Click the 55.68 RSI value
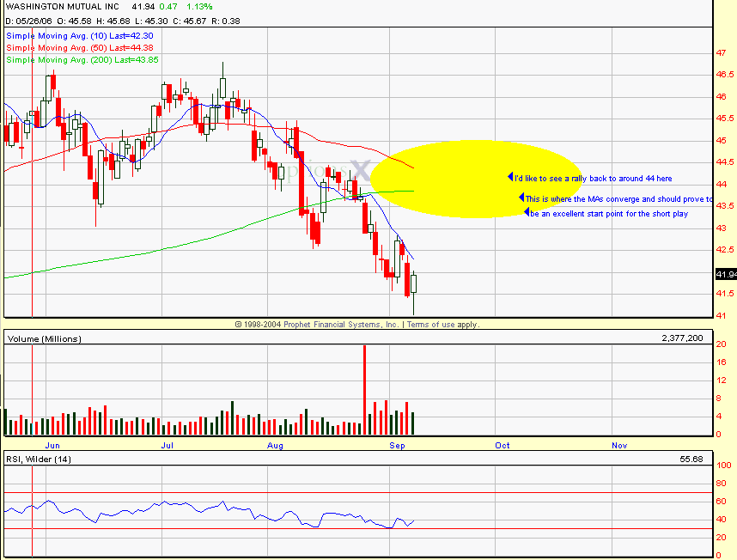Viewport: 737px width, 560px height. pos(691,459)
